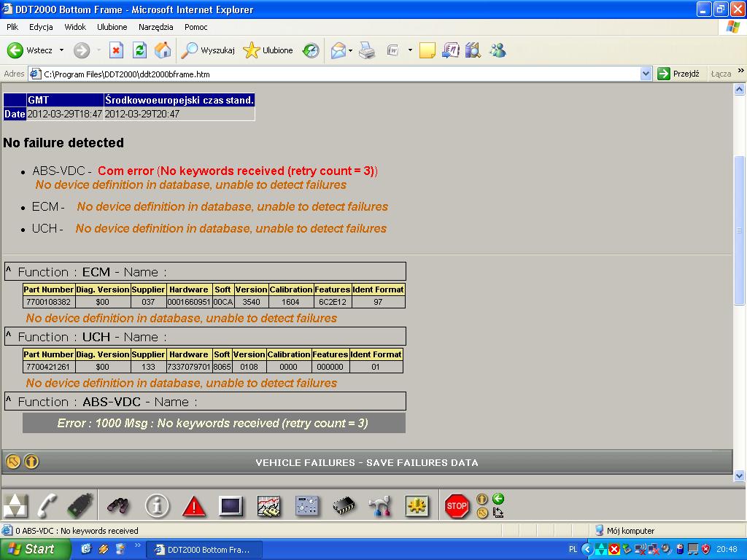Click the Research books icon
The height and width of the screenshot is (560, 747).
(x=473, y=50)
